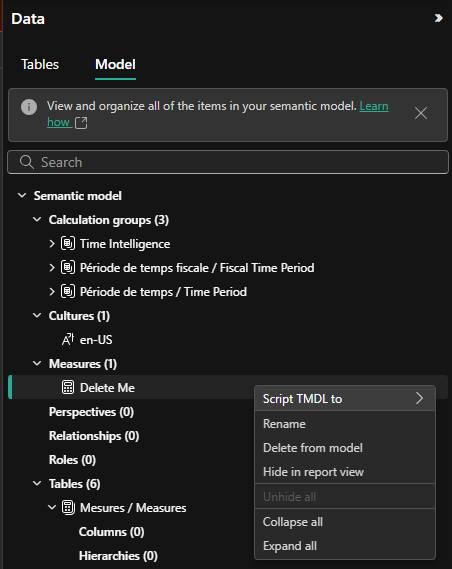
Task: Expand the Time Intelligence calculation group
Action: pyautogui.click(x=52, y=243)
